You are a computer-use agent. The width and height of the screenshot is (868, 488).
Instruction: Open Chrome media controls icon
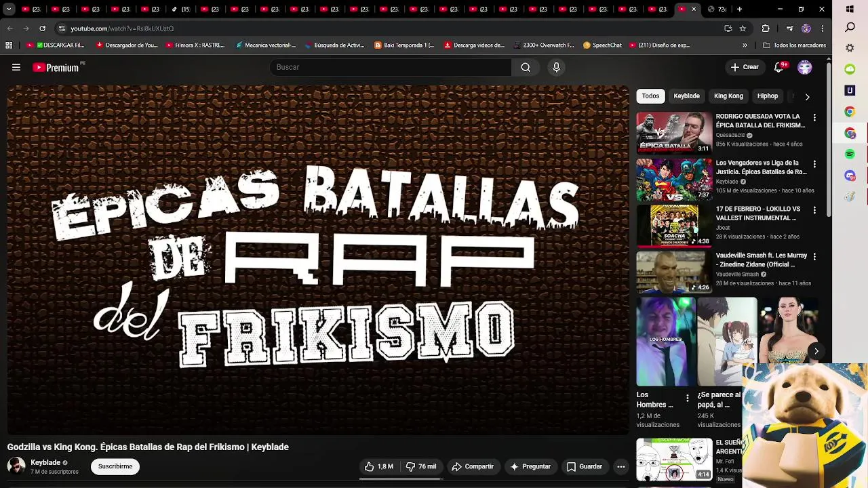click(789, 28)
